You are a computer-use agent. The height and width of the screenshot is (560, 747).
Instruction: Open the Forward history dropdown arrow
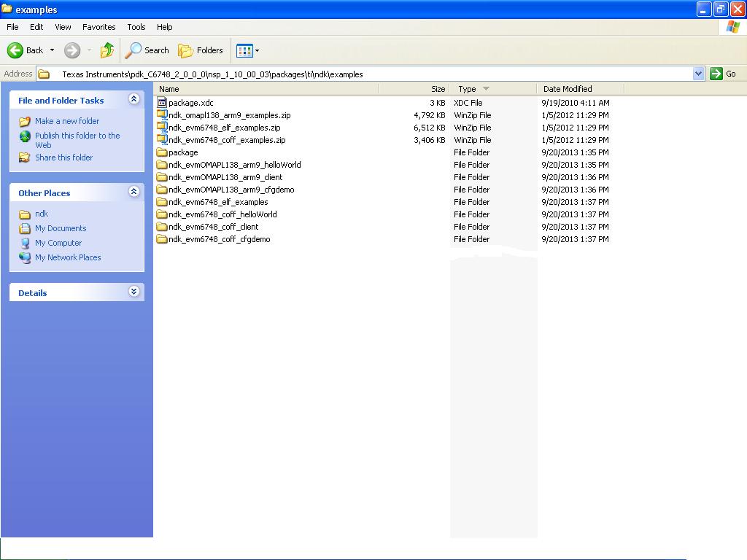[x=89, y=50]
